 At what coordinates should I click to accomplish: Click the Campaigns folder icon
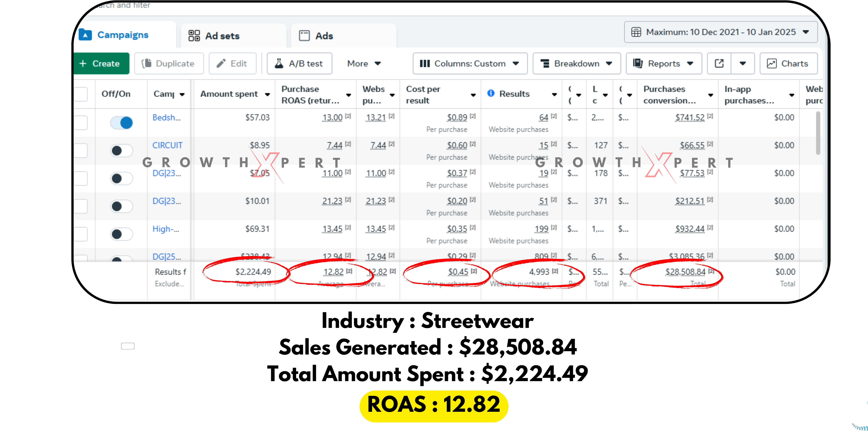coord(85,35)
